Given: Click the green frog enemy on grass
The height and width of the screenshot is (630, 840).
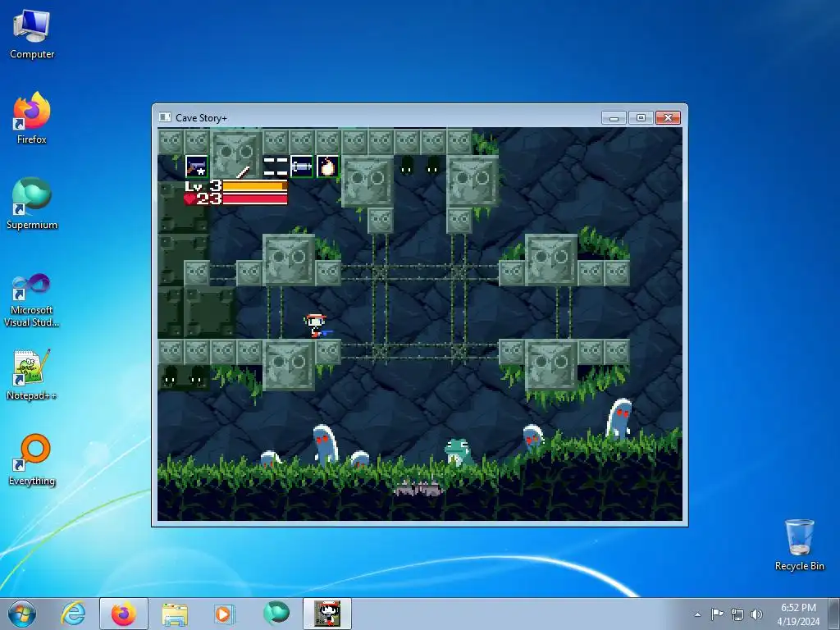Looking at the screenshot, I should coord(459,452).
